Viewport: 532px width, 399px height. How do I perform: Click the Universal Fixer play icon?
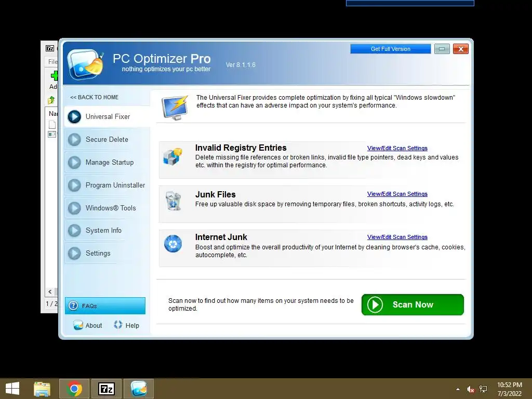(x=74, y=117)
